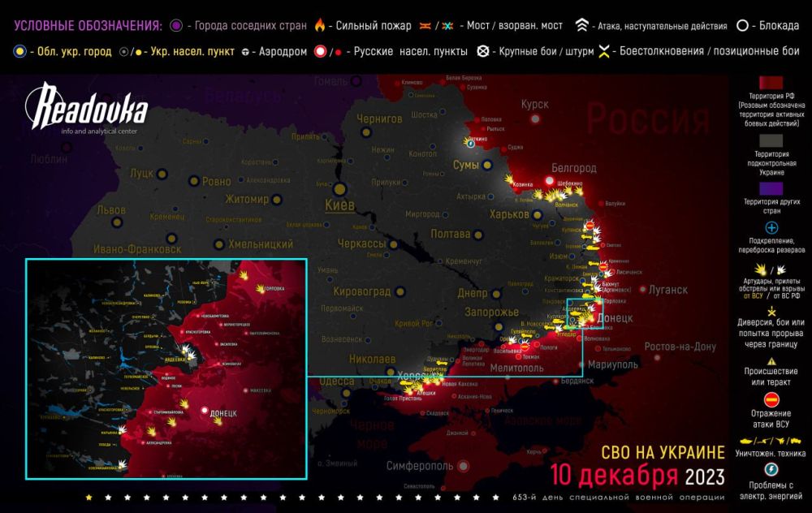The height and width of the screenshot is (513, 812).
Task: Click the electricity problems lightning icon
Action: point(771,469)
